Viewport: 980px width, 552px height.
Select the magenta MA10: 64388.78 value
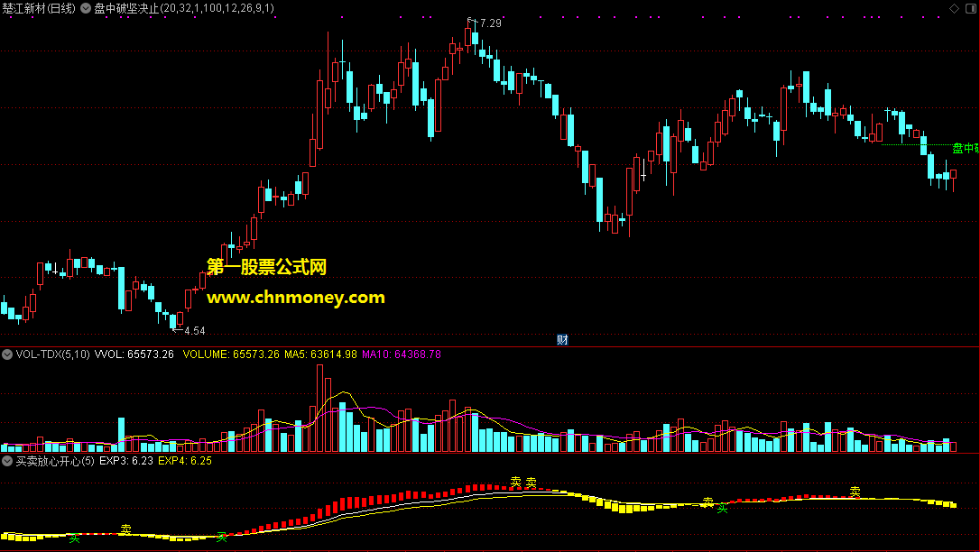tap(402, 354)
